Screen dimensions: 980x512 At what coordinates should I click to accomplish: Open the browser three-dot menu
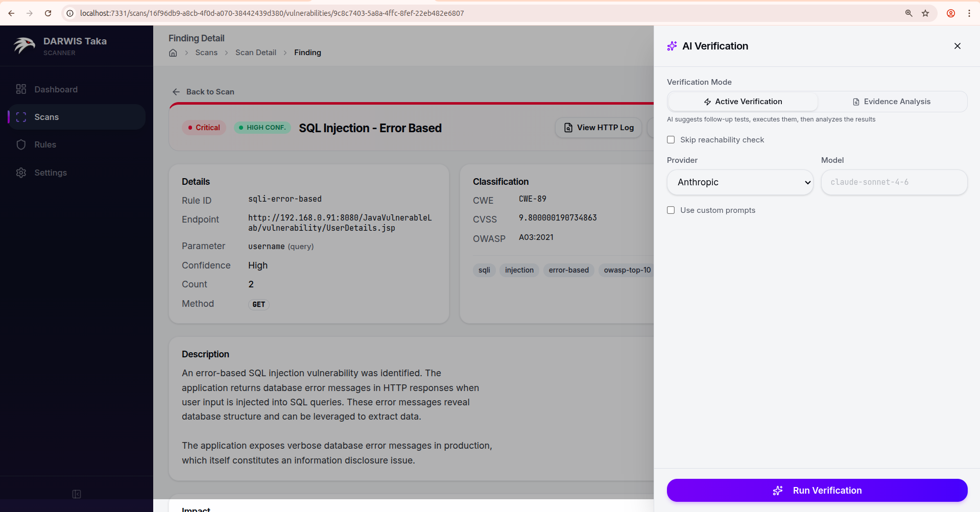pyautogui.click(x=969, y=13)
